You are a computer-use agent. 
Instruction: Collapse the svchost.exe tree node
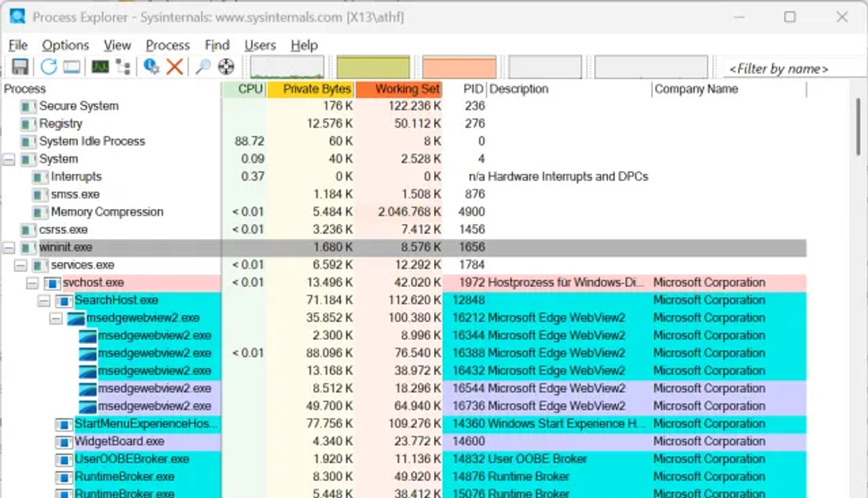coord(32,283)
